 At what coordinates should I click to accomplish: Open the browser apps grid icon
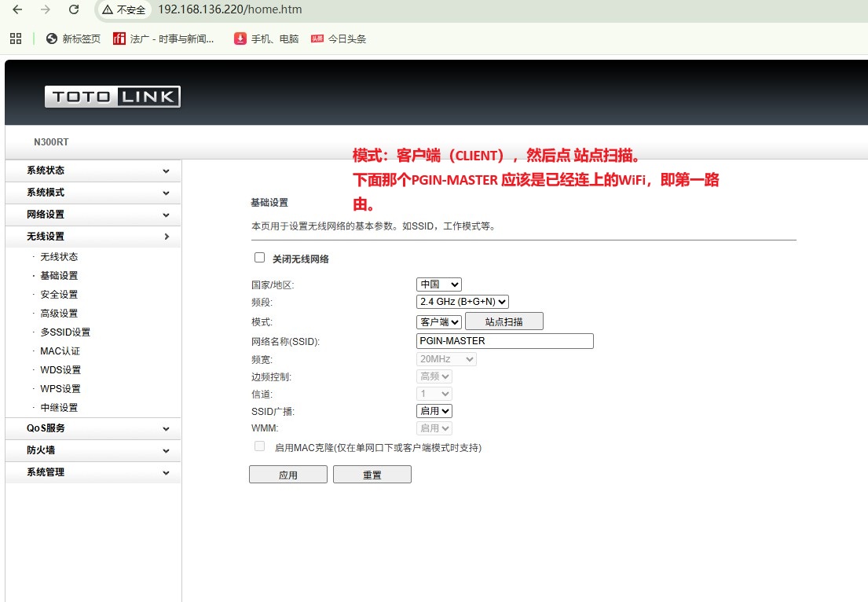coord(16,39)
